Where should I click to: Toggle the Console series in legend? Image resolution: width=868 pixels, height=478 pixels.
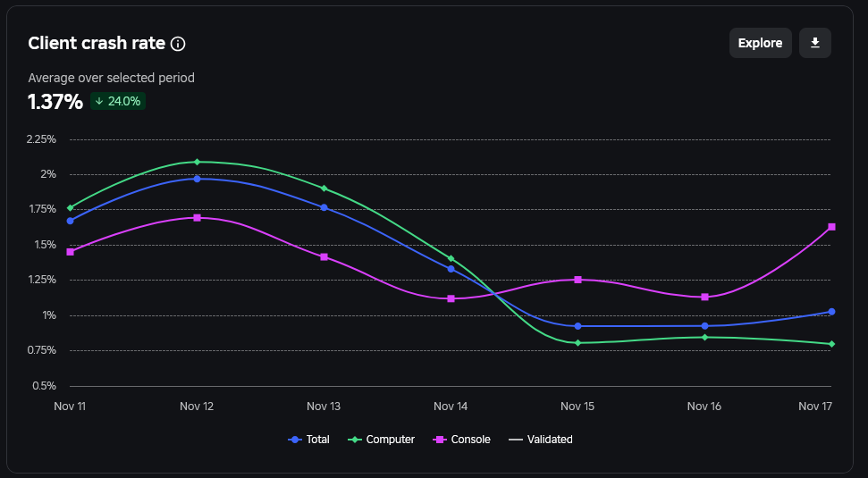[x=461, y=440]
